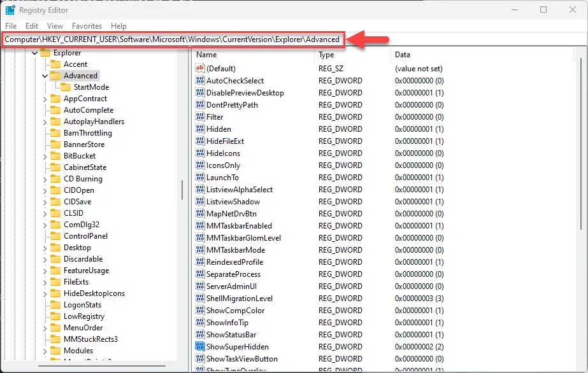Click the ListviewShadow DWORD icon
This screenshot has height=373, width=588.
tap(200, 202)
